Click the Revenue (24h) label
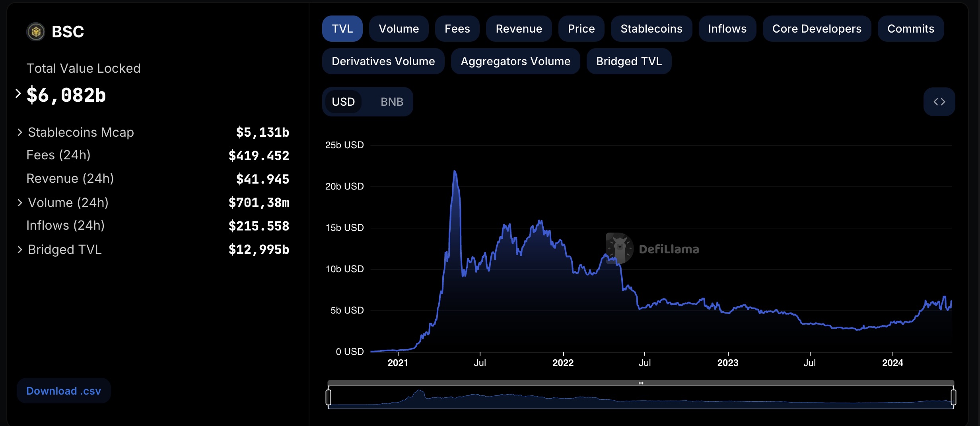 point(70,178)
